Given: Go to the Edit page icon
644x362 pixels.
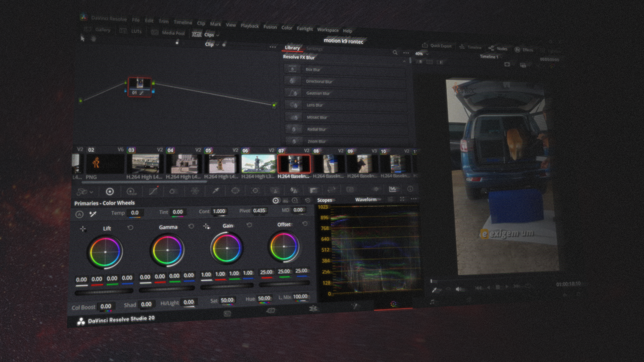Looking at the screenshot, I should point(313,308).
